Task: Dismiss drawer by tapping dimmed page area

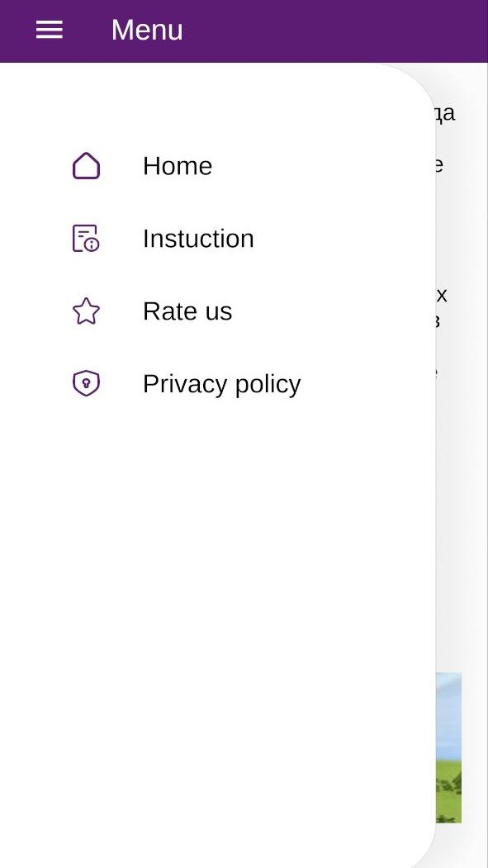Action: (462, 498)
